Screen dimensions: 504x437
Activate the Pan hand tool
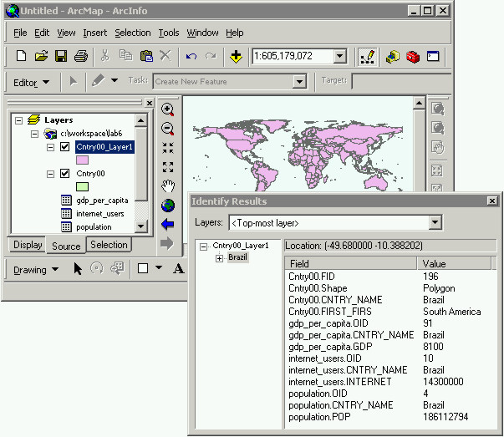pos(168,185)
